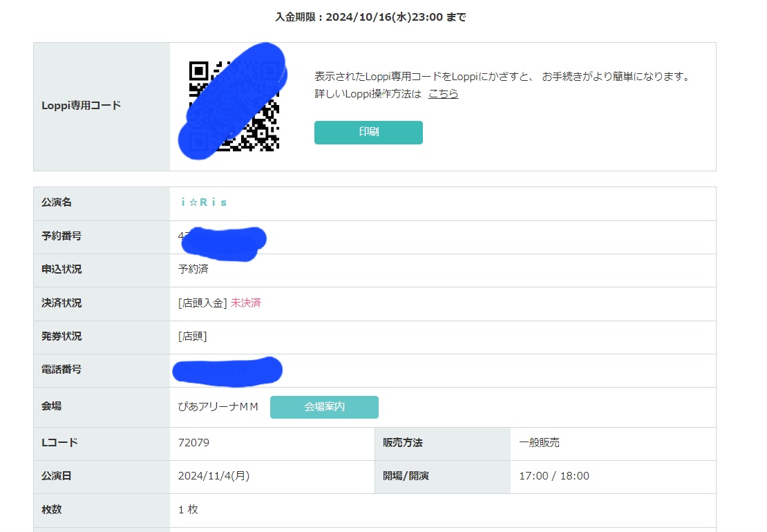767x532 pixels.
Task: Click the 公演日 row label
Action: tap(56, 476)
